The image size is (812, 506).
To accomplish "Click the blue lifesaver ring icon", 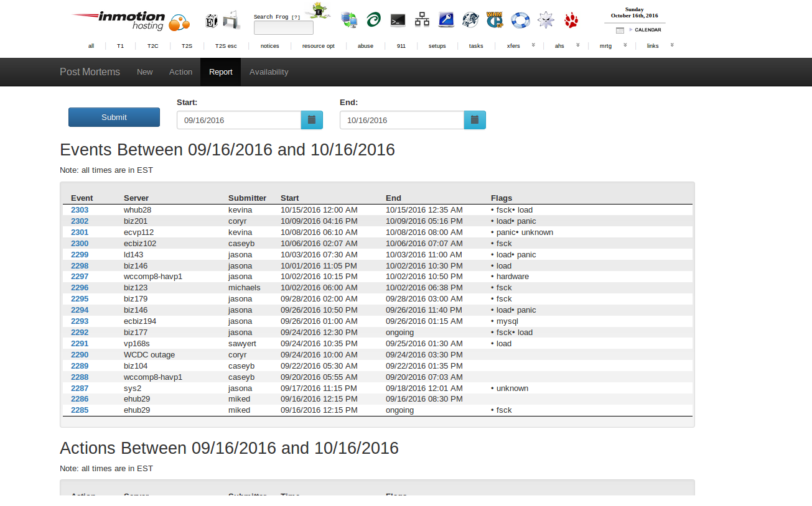I will (x=520, y=21).
